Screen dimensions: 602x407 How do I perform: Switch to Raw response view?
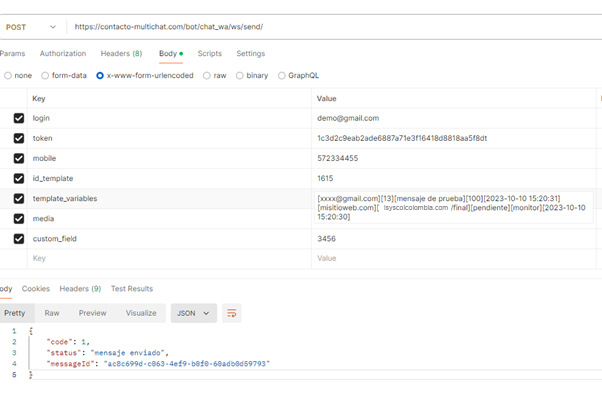click(52, 313)
